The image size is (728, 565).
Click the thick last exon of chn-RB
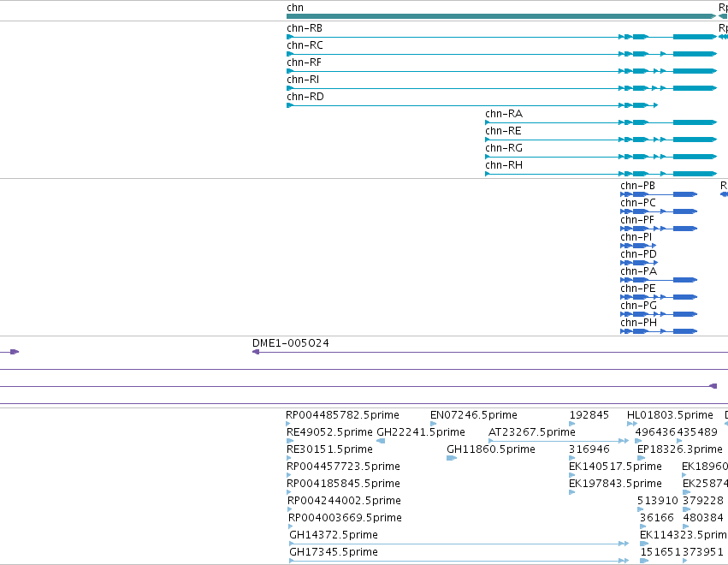694,37
